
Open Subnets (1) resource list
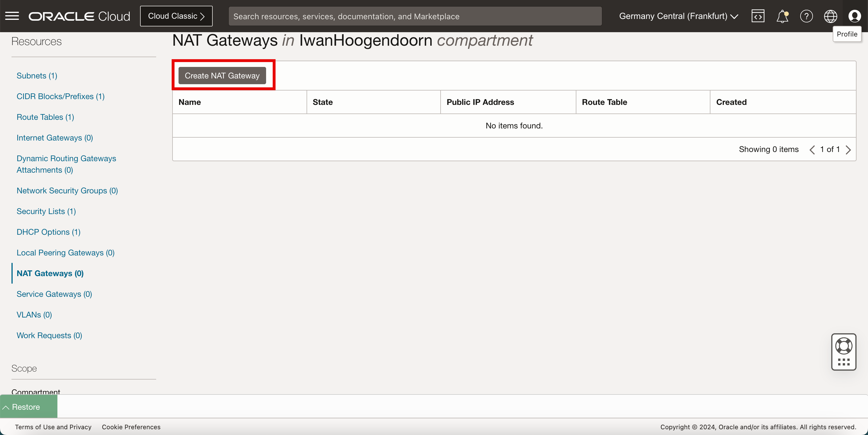point(37,76)
